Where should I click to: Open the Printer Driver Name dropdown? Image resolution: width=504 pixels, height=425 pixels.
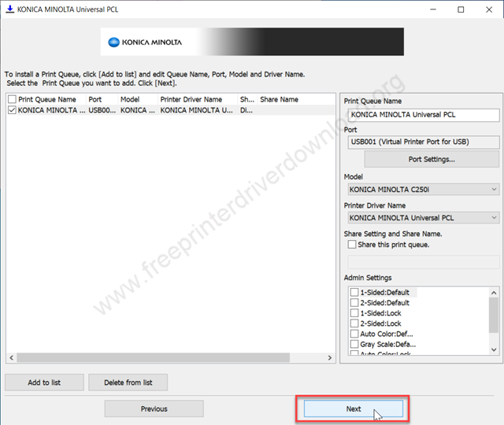(424, 218)
